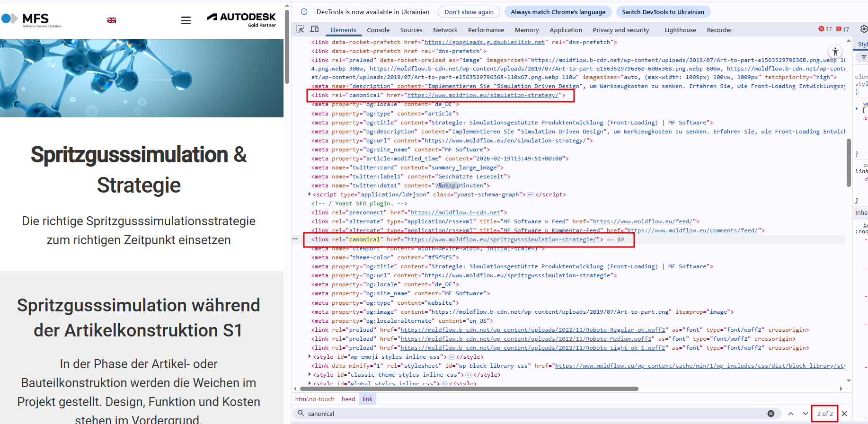Viewport: 868px width, 424px height.
Task: Click the ellipsis inside the wp-emoji-styles style tag
Action: (x=452, y=357)
